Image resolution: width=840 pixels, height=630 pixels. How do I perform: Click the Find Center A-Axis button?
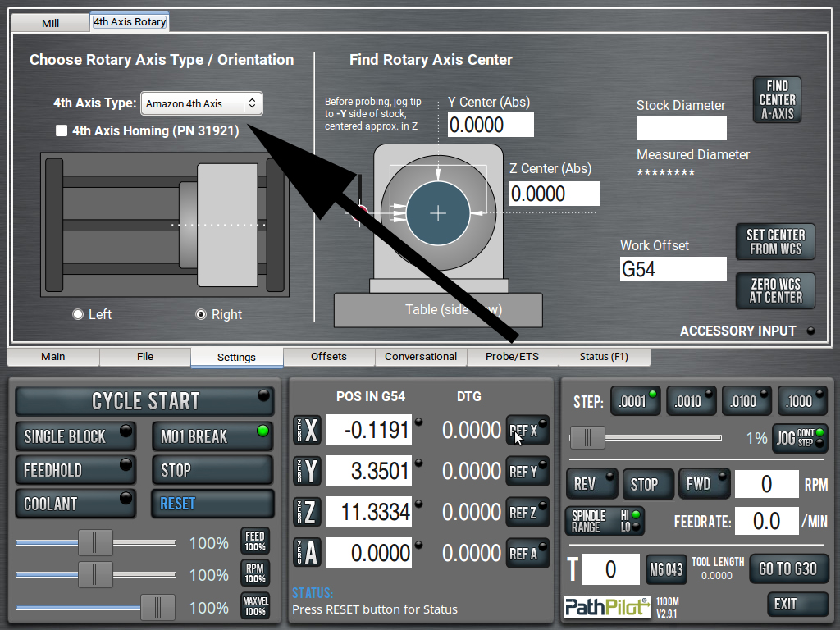click(776, 100)
